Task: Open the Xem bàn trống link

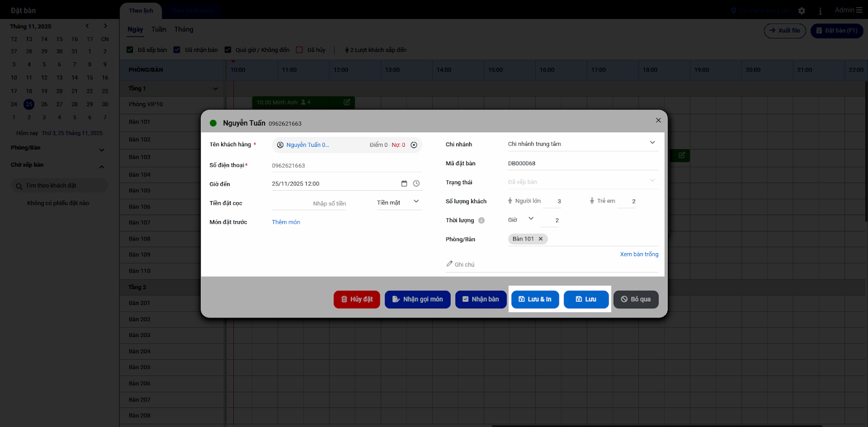Action: (x=639, y=254)
